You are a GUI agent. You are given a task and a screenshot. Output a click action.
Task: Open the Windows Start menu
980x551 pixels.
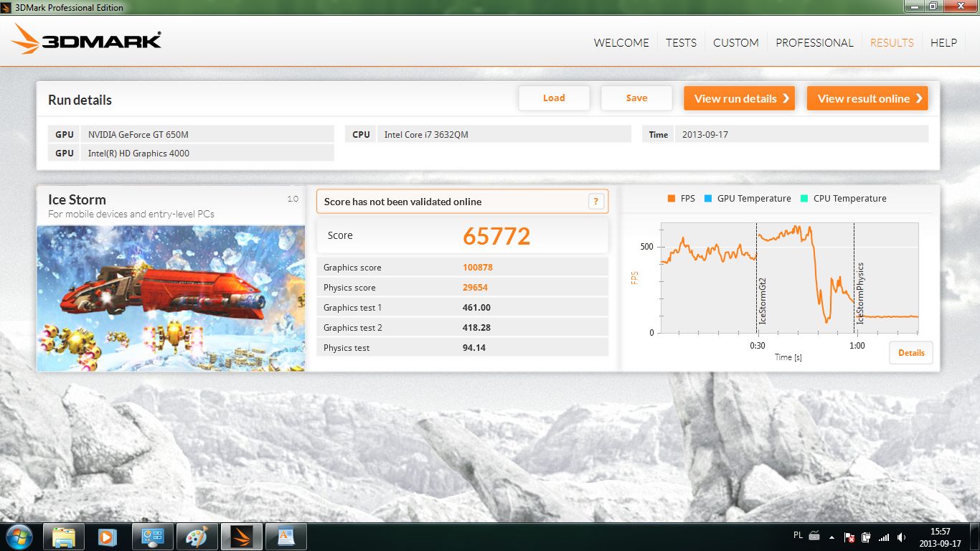click(19, 537)
